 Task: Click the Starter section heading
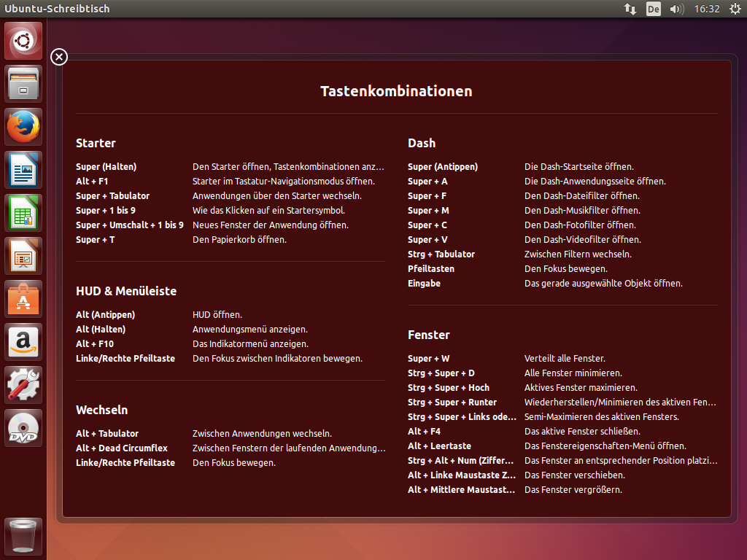pyautogui.click(x=96, y=143)
